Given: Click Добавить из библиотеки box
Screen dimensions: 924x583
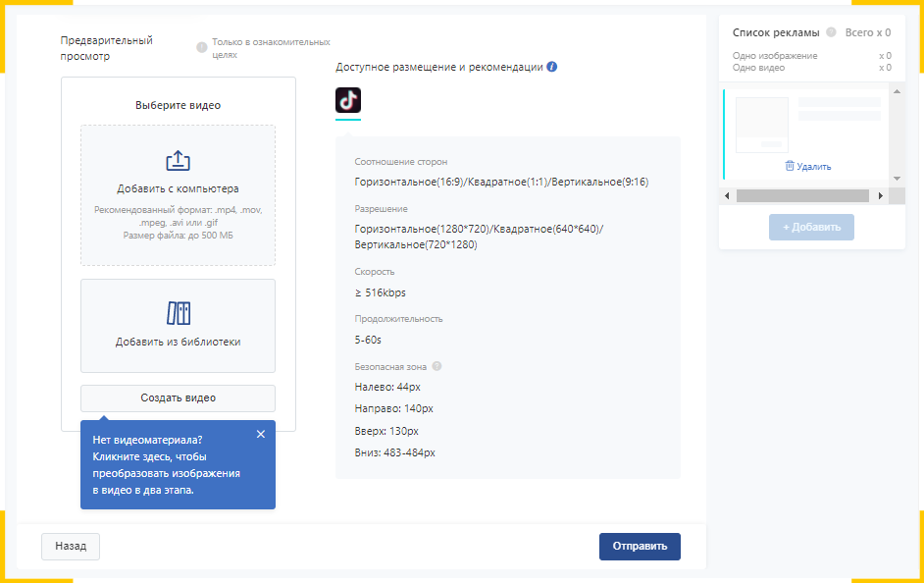Looking at the screenshot, I should coord(178,326).
